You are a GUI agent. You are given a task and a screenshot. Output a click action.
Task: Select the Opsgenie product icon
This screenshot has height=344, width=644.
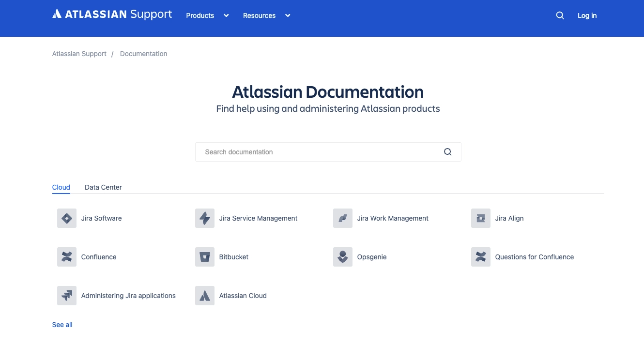(x=343, y=257)
